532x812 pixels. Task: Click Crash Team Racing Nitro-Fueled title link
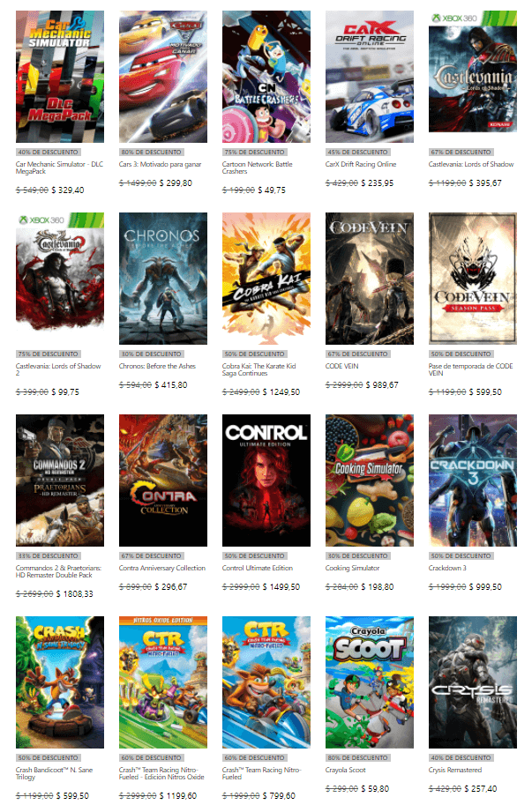click(x=262, y=774)
